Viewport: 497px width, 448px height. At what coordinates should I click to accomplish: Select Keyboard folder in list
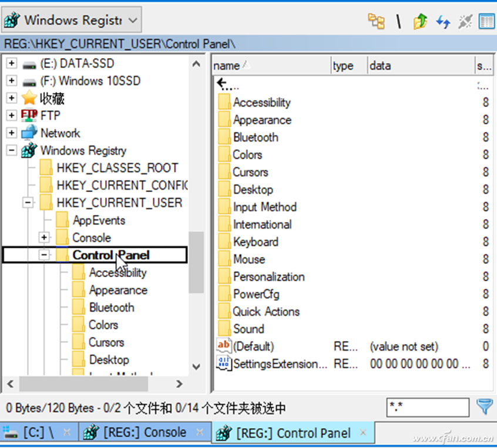(x=256, y=242)
